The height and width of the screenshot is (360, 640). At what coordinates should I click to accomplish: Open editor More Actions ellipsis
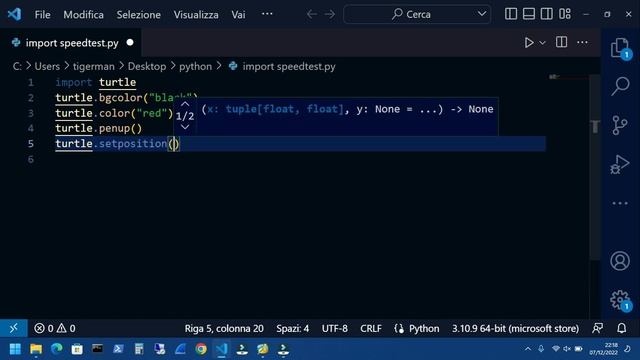pos(582,42)
